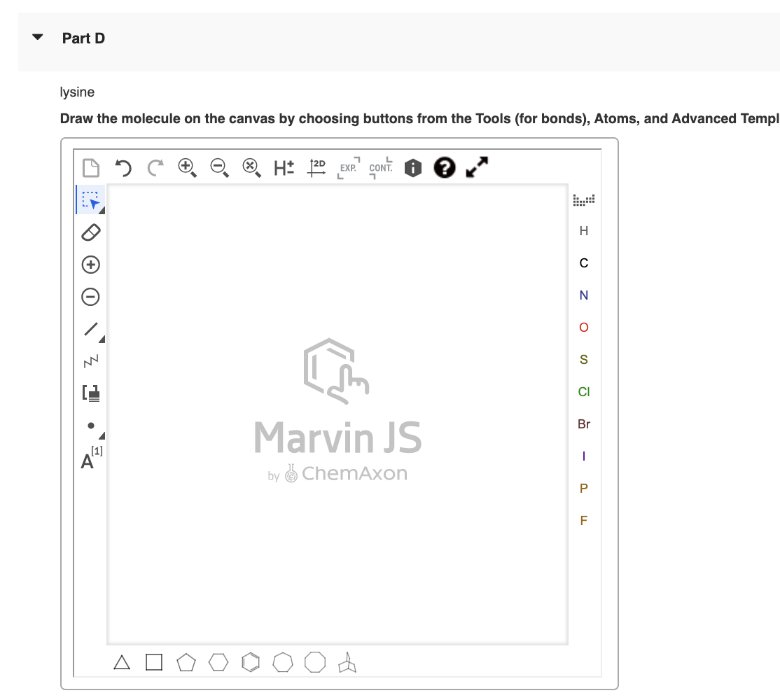Pick the carbon atom C
Screen dimensions: 780x700
click(x=584, y=263)
